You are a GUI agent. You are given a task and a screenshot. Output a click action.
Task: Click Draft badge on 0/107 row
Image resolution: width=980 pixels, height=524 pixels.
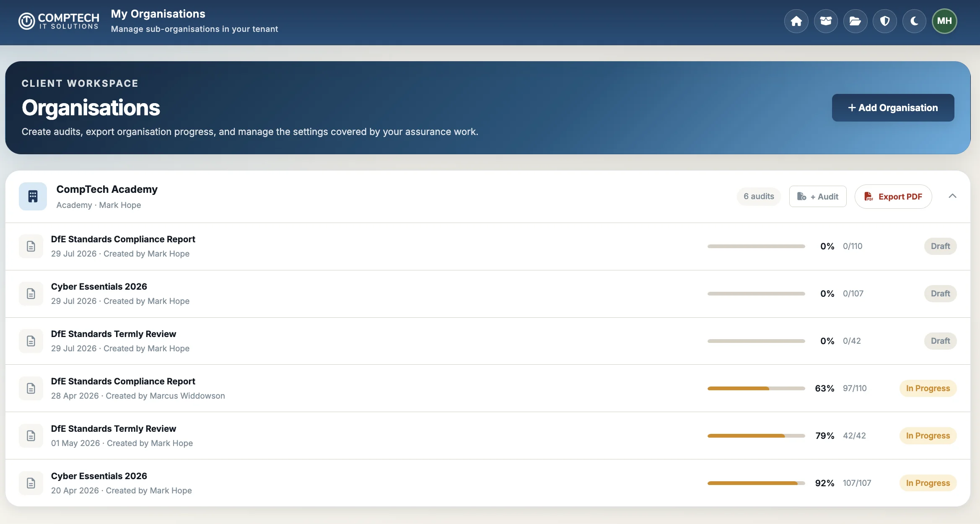click(940, 293)
